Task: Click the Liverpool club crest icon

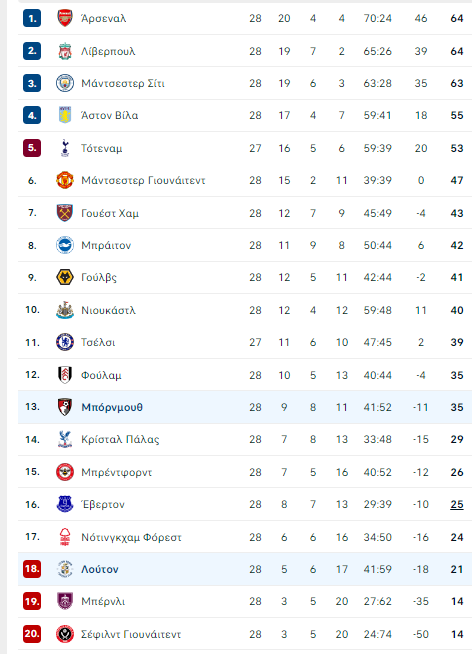Action: click(65, 51)
